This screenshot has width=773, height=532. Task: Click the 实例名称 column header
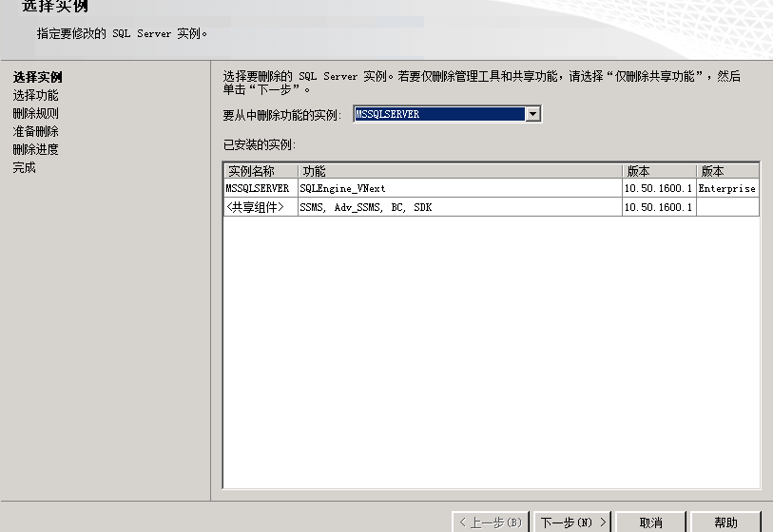click(x=261, y=171)
